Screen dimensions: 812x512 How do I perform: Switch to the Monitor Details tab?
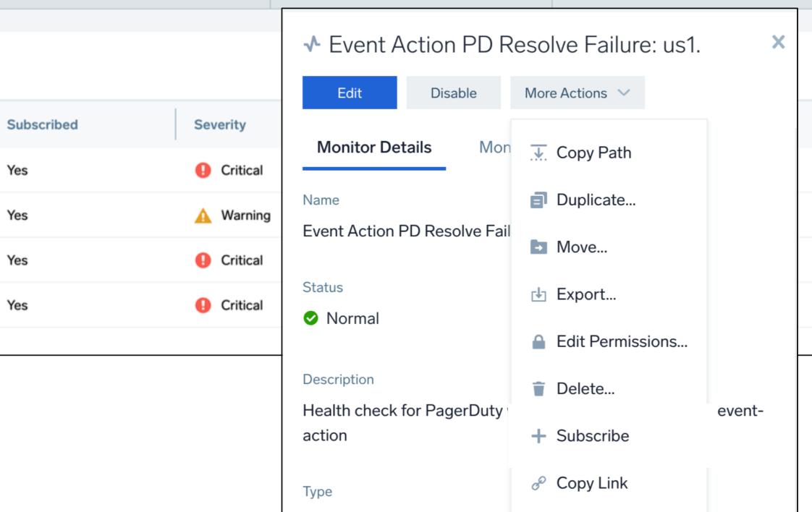pos(373,147)
